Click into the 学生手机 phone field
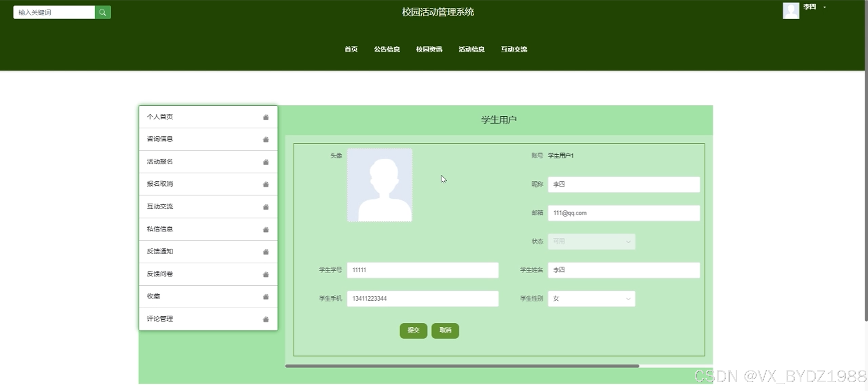Image resolution: width=868 pixels, height=391 pixels. coord(423,299)
